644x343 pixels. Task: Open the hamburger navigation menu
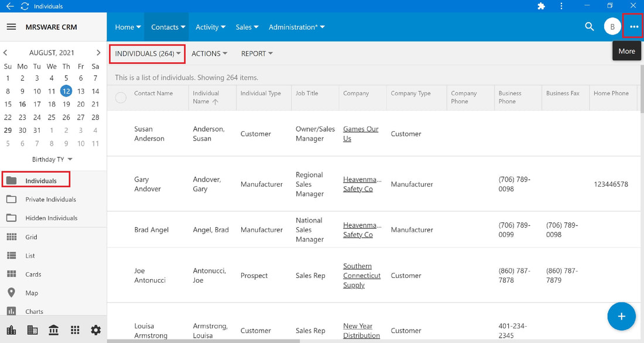point(12,27)
